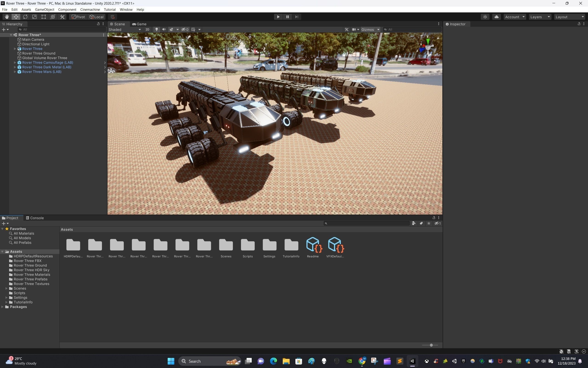Toggle Local/Global handle rotation

[96, 17]
